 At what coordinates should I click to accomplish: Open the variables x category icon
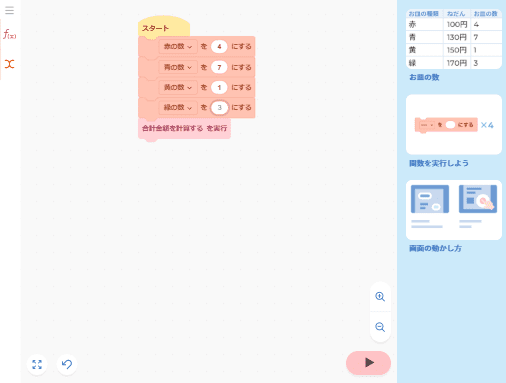(x=9, y=64)
